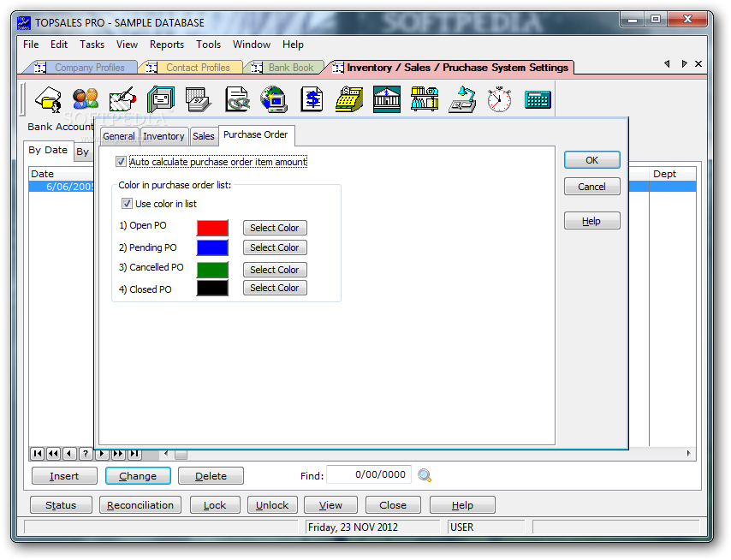731x560 pixels.
Task: Close the current document tab with X
Action: coord(698,64)
